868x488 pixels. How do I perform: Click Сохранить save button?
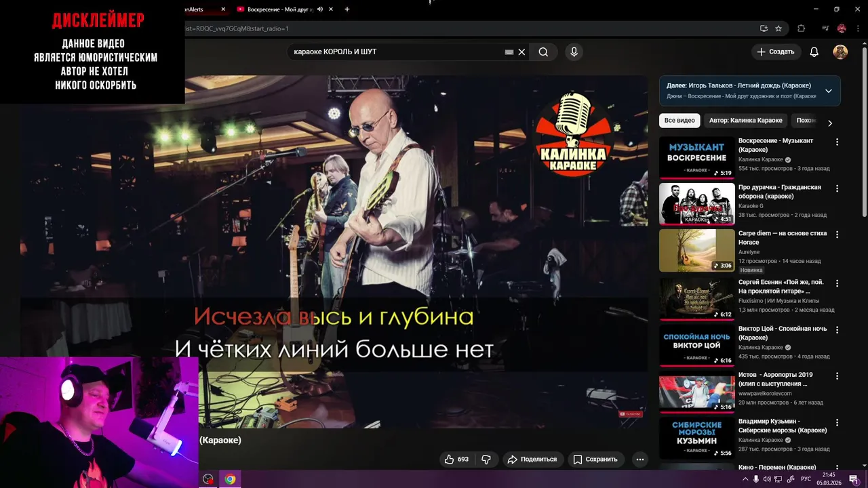point(595,459)
